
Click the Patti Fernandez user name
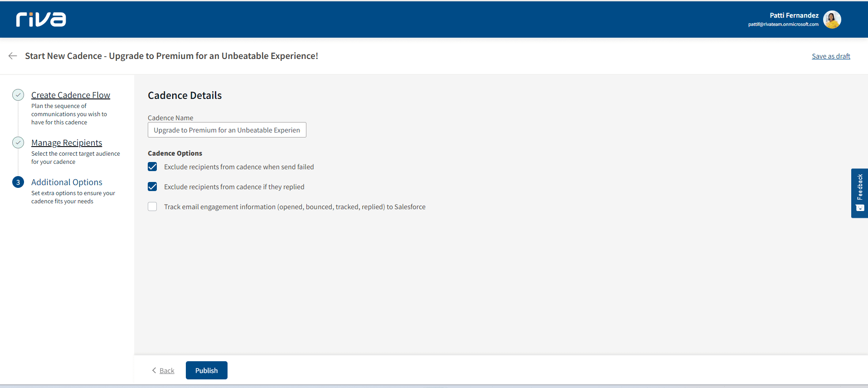click(x=794, y=15)
